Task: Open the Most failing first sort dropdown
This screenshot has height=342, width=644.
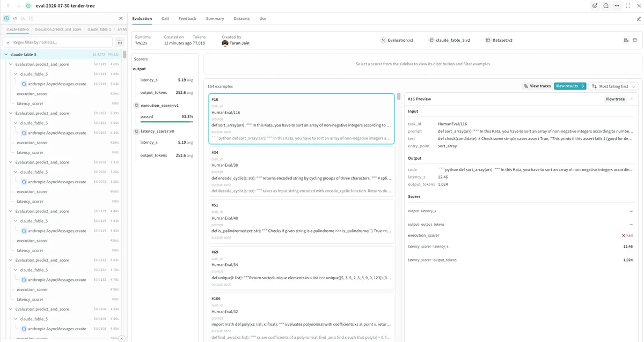Action: pos(613,86)
